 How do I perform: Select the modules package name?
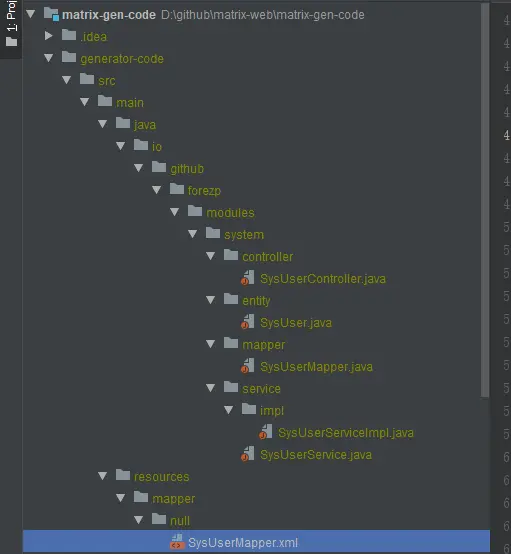pyautogui.click(x=230, y=213)
